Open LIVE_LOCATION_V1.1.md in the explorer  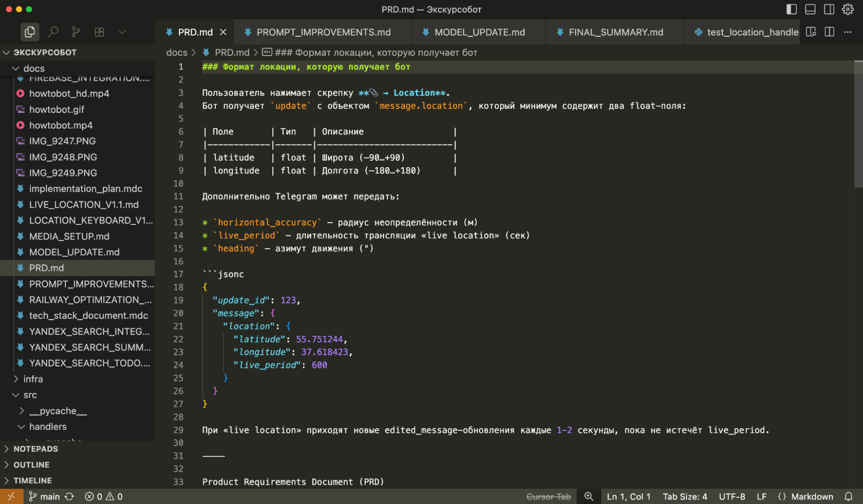83,205
